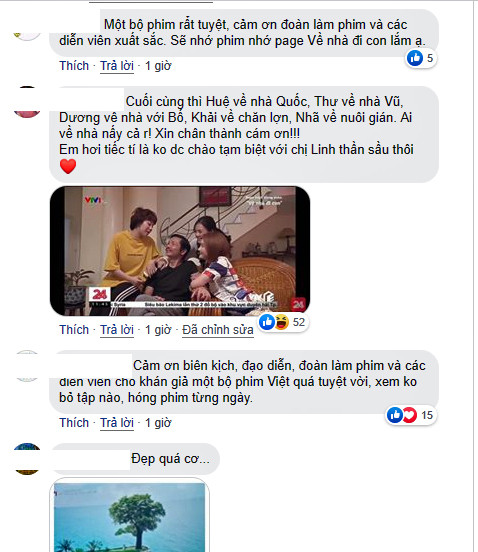
Task: Click the "1 giờ" timestamp under the first comment
Action: pos(158,66)
